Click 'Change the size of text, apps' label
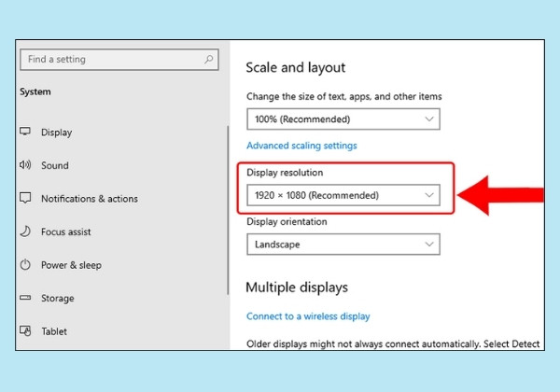This screenshot has height=392, width=560. pos(343,96)
